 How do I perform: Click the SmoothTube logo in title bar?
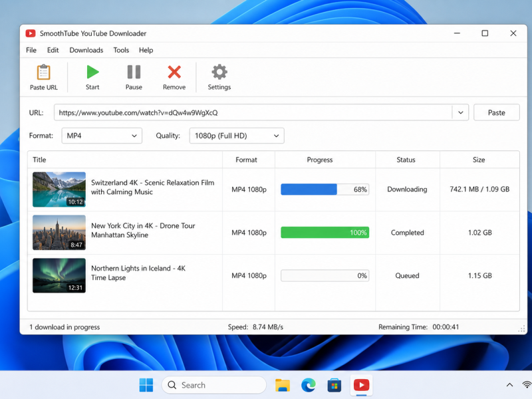[x=31, y=33]
